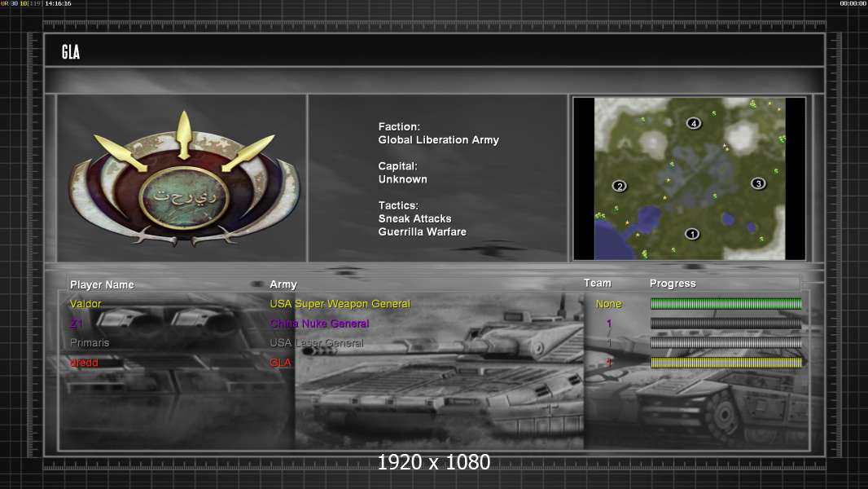Click Primaris's gray progress bar
Screen dimensions: 868x489
(726, 343)
